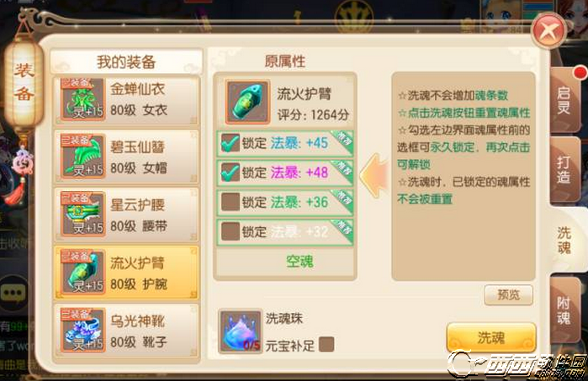Image resolution: width=588 pixels, height=381 pixels.
Task: Uncheck the lock for 法暴 +45
Action: (x=230, y=143)
